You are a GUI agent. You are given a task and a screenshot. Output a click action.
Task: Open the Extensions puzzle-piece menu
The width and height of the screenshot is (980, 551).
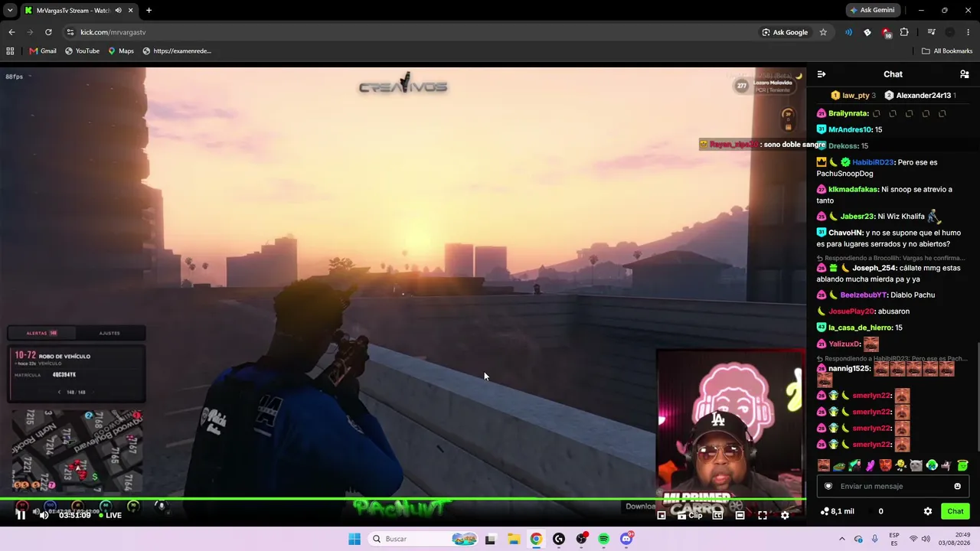pyautogui.click(x=904, y=32)
